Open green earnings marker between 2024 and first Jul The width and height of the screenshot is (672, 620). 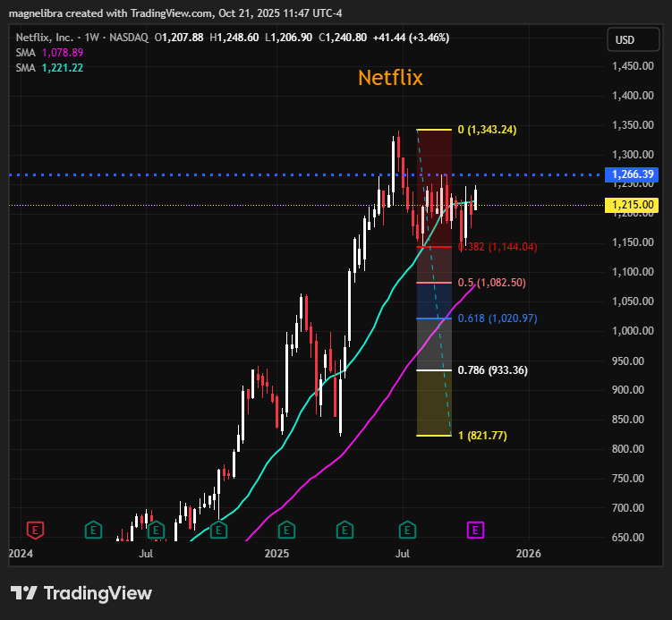click(x=93, y=530)
